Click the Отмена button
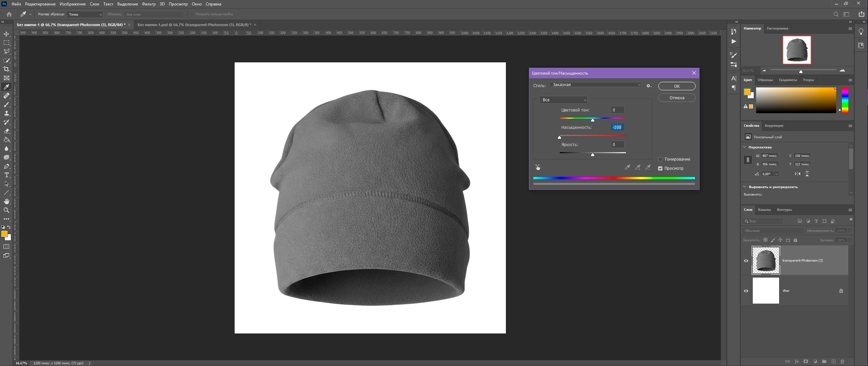Viewport: 868px width, 366px height. [676, 98]
